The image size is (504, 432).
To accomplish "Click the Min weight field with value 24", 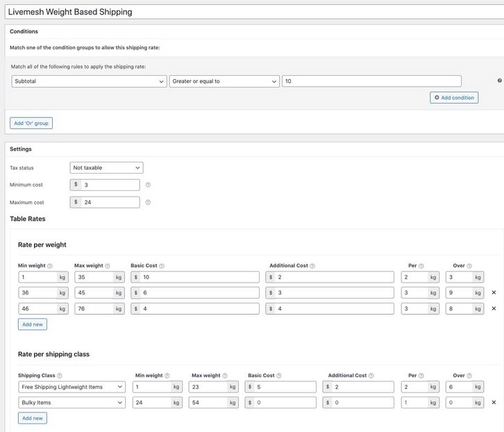I will click(x=158, y=402).
